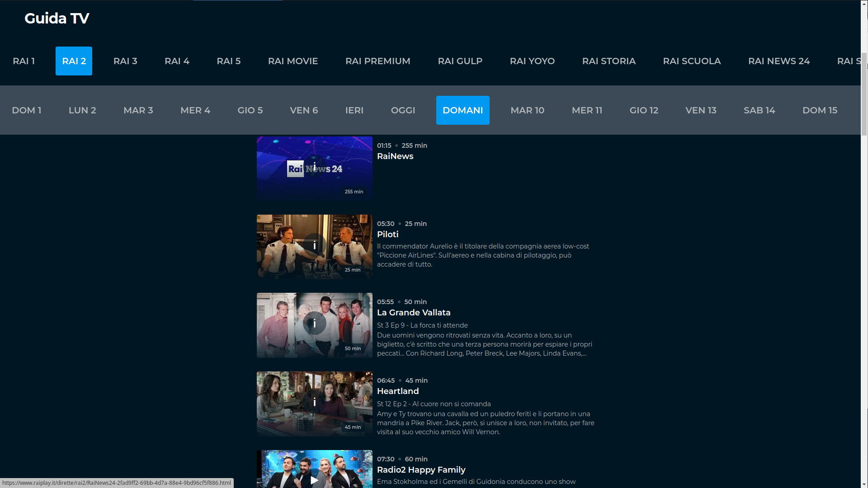Viewport: 868px width, 488px height.
Task: Select the RAI 2 channel tab
Action: coord(74,61)
